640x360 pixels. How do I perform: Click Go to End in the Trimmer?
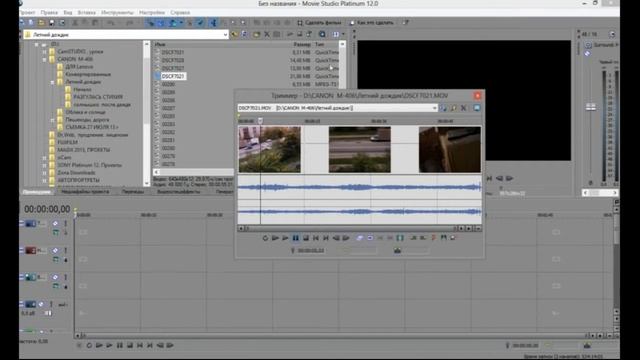coord(326,238)
